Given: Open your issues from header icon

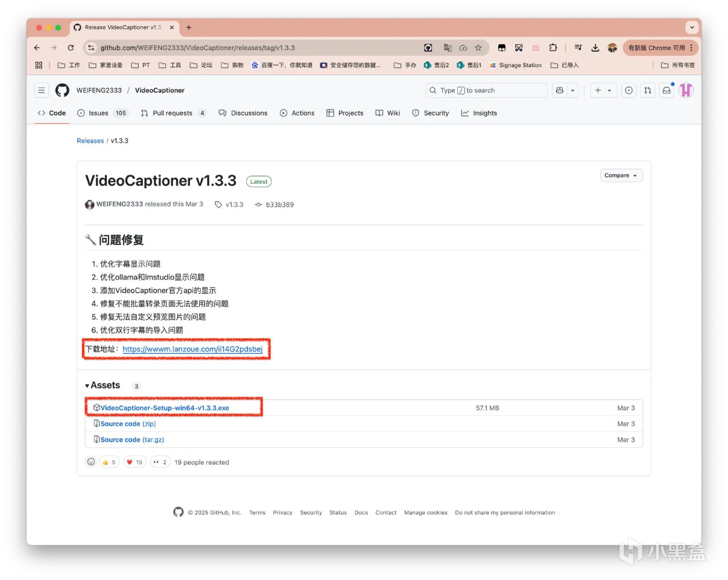Looking at the screenshot, I should 628,91.
